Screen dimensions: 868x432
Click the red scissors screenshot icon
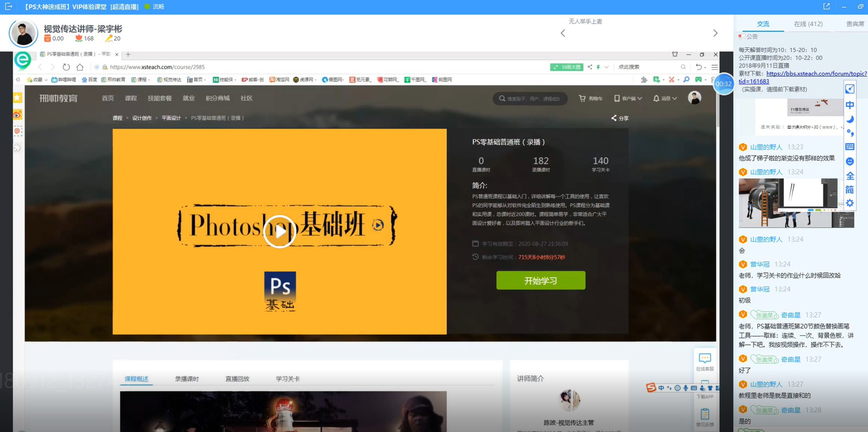[x=671, y=80]
